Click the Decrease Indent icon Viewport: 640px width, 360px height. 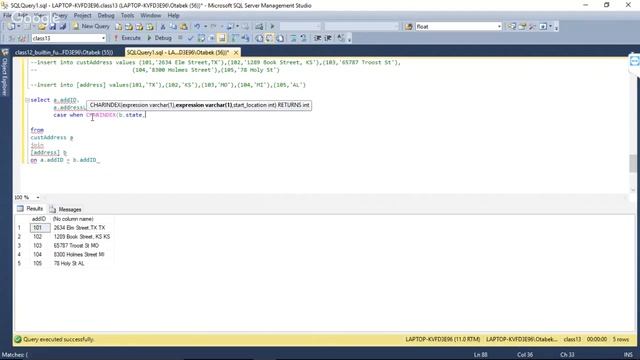click(317, 38)
